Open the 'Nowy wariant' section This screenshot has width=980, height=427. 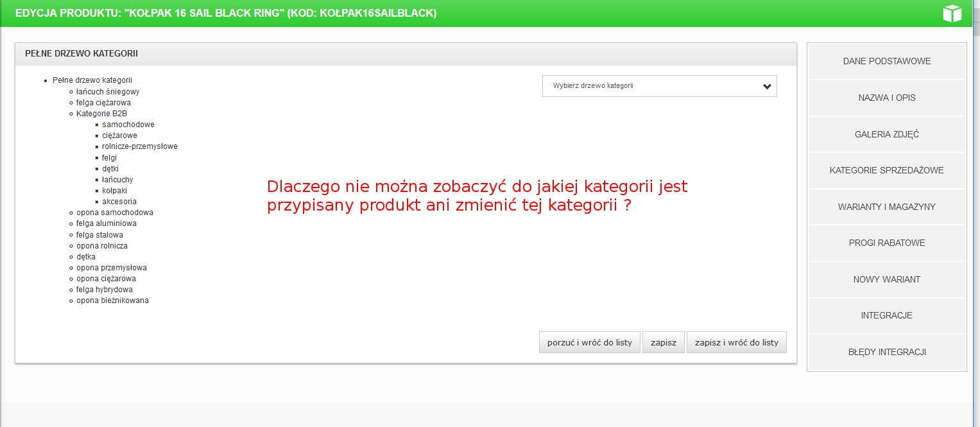coord(886,279)
